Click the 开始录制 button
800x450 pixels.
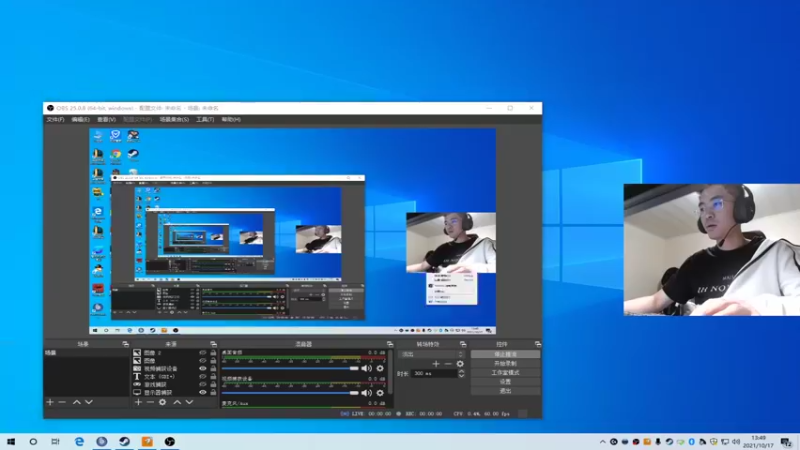[x=505, y=363]
